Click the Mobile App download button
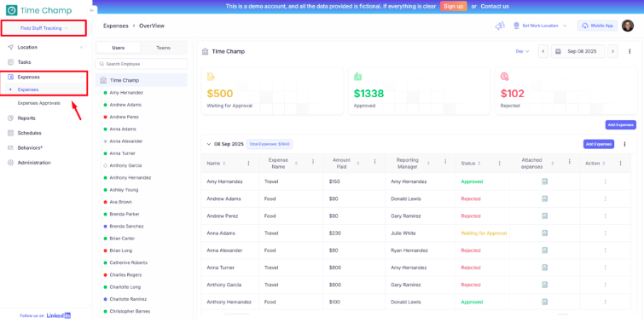The image size is (644, 328). [x=598, y=26]
